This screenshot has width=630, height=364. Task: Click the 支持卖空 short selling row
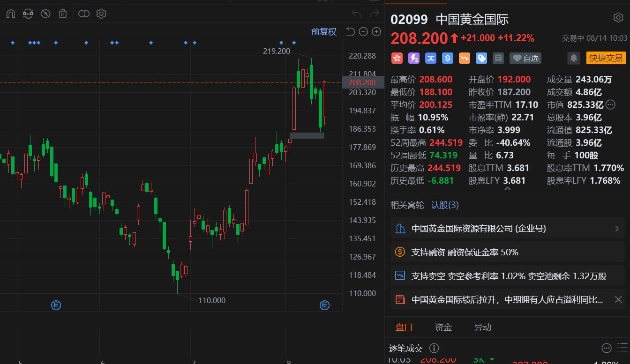point(507,276)
